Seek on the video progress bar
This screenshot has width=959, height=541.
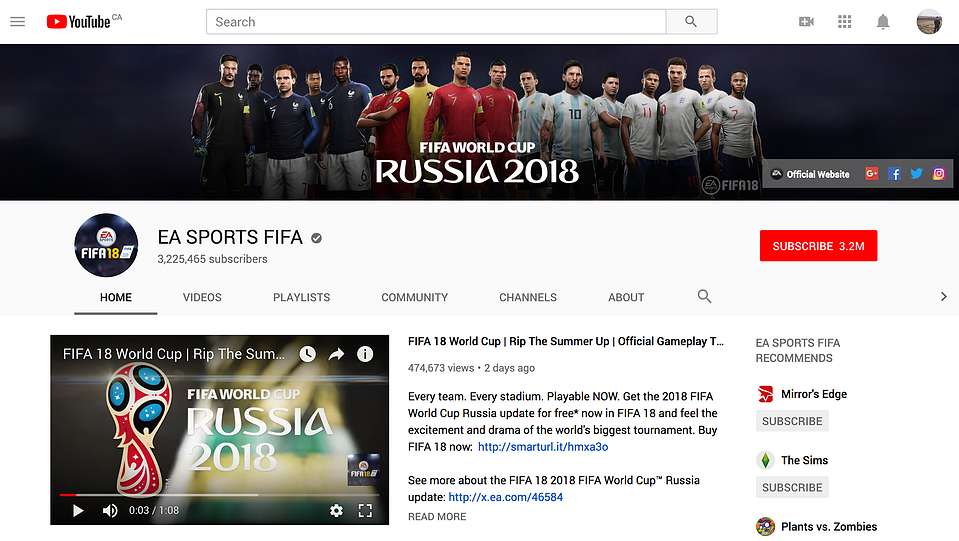click(220, 495)
